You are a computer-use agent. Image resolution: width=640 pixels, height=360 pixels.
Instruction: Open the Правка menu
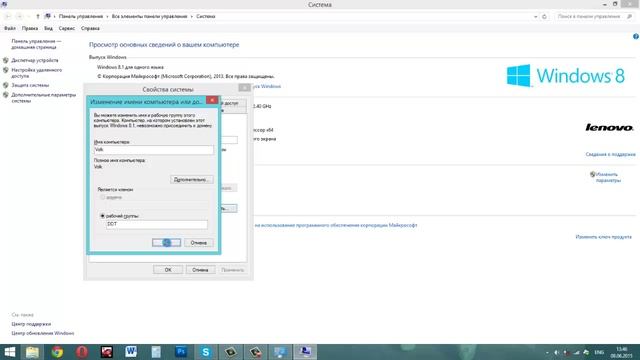pos(30,28)
